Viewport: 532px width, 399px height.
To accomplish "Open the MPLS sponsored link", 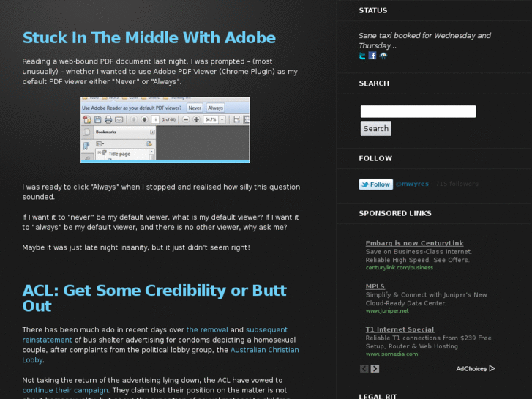I will [x=375, y=286].
